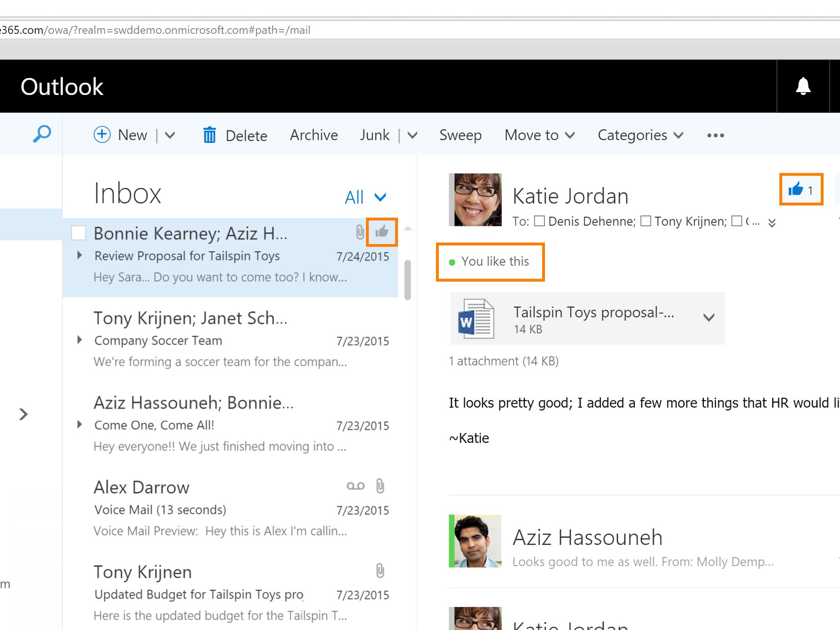840x630 pixels.
Task: Open the Tony Krijnen; Janet Sch... conversation
Action: 230,339
